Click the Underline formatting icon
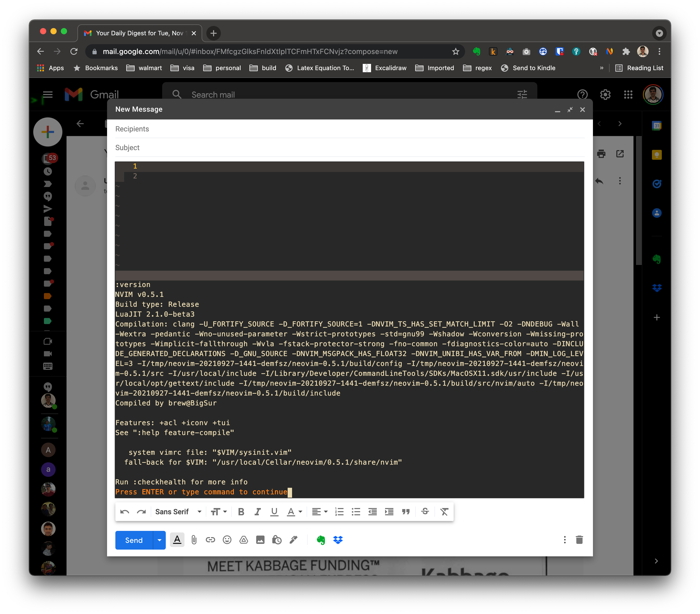The image size is (700, 614). pyautogui.click(x=274, y=511)
